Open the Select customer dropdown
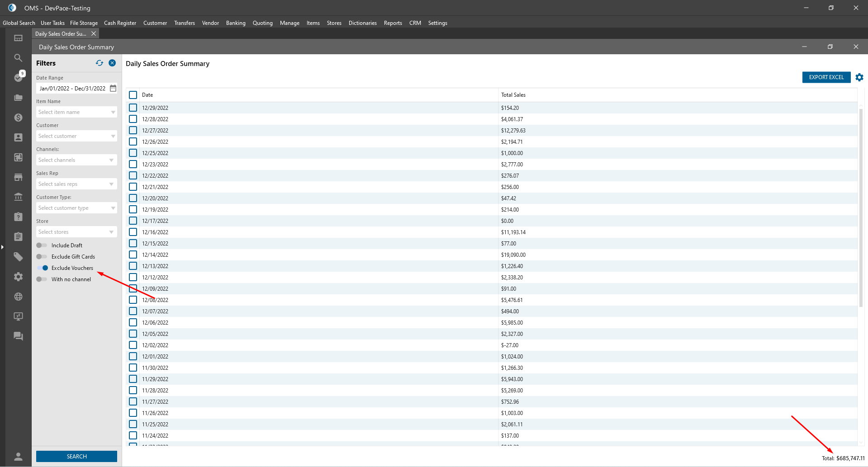This screenshot has height=467, width=868. point(76,136)
